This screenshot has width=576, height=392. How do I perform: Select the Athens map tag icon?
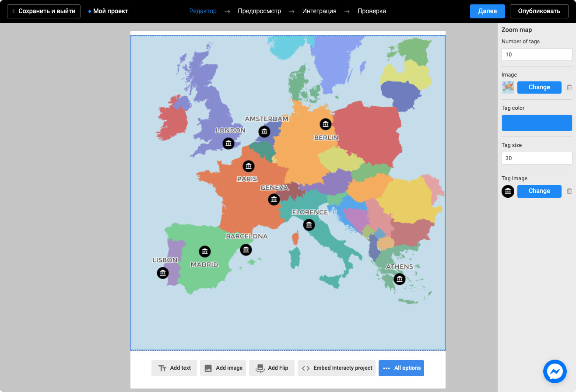tap(399, 279)
